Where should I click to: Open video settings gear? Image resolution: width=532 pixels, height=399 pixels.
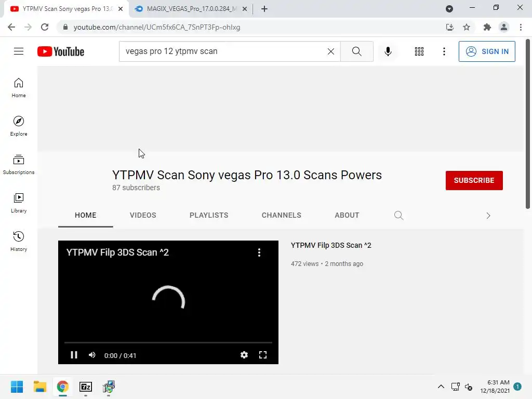pyautogui.click(x=244, y=355)
